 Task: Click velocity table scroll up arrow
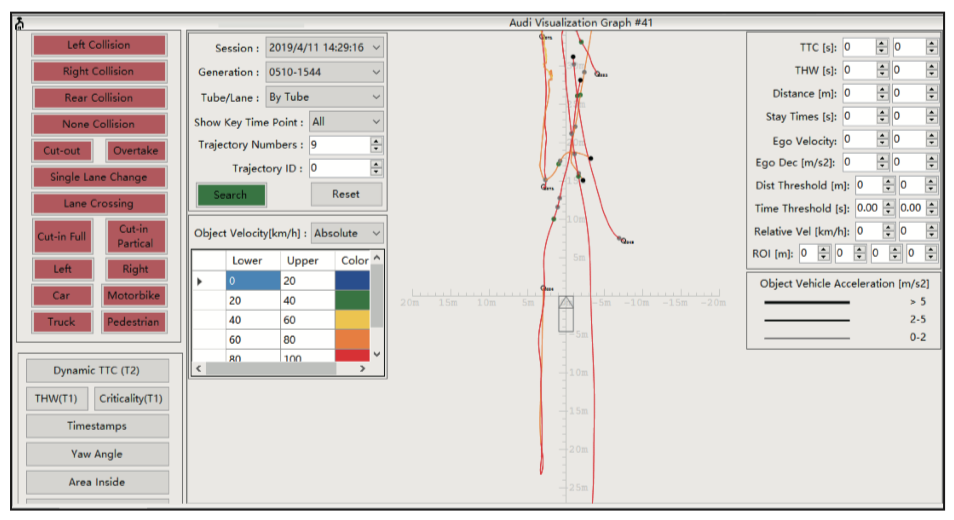(x=377, y=258)
